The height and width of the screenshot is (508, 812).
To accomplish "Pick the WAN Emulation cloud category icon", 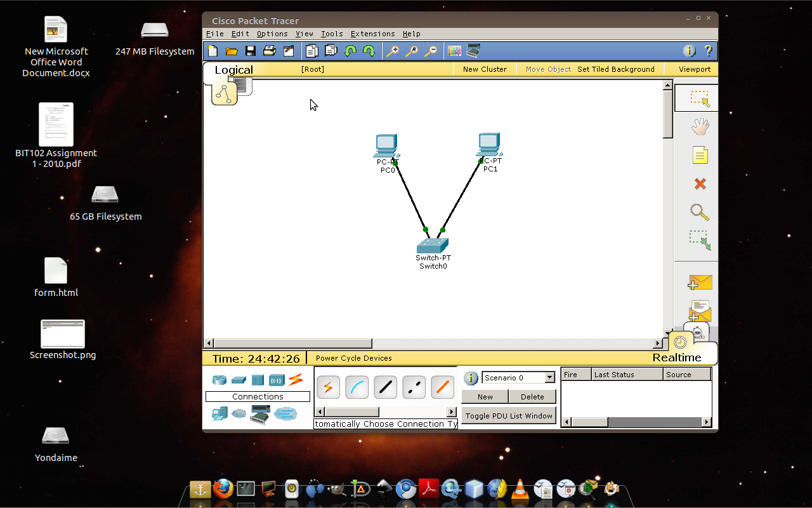I will tap(239, 414).
